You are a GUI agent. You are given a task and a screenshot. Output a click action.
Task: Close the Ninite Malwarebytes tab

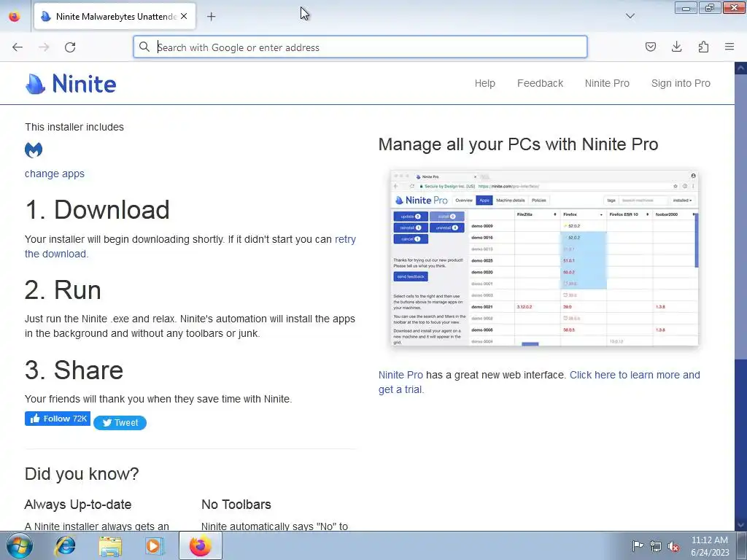point(184,16)
